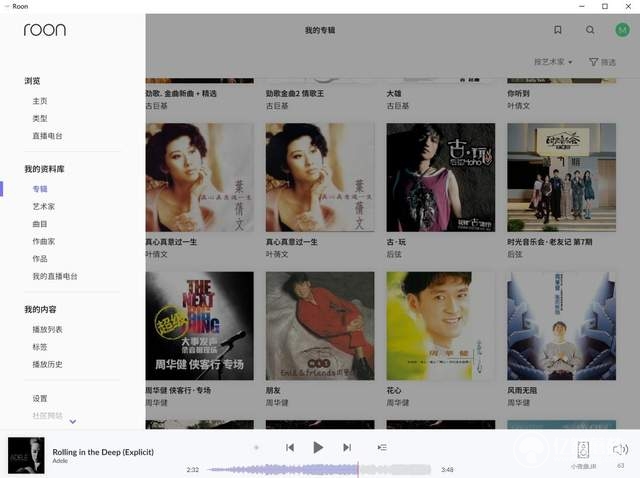Click the Rolling in the Deep song title
This screenshot has height=478, width=640.
[x=103, y=452]
